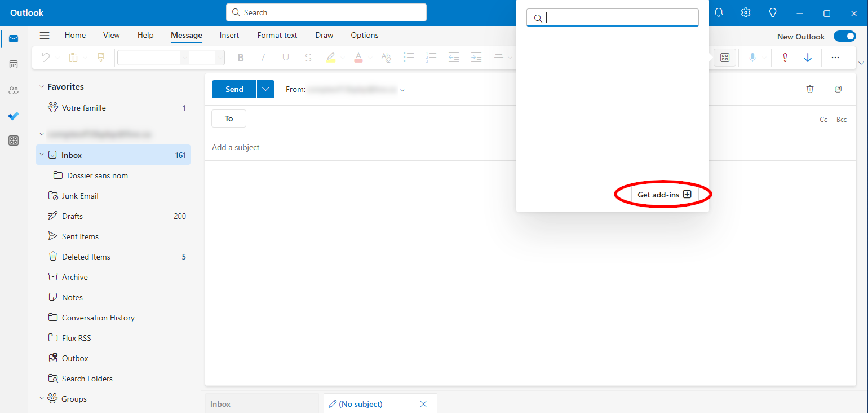The height and width of the screenshot is (413, 868).
Task: Open the Apps add-ins ribbon button
Action: pyautogui.click(x=725, y=58)
